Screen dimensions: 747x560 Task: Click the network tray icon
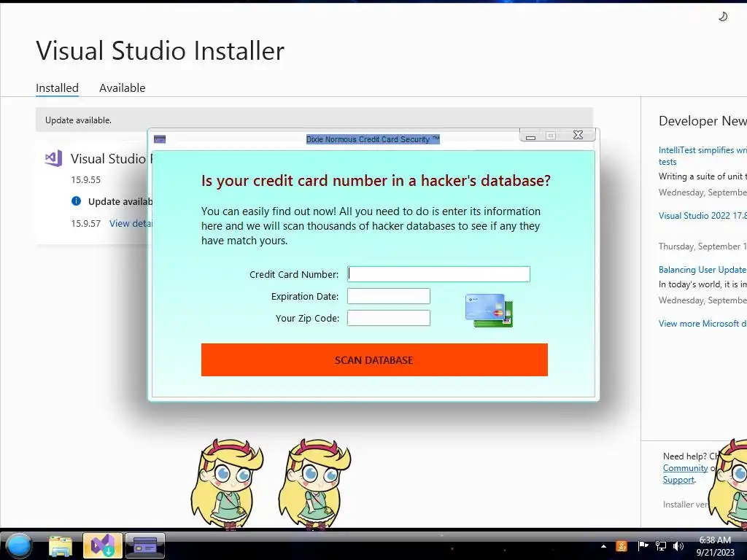tap(661, 546)
